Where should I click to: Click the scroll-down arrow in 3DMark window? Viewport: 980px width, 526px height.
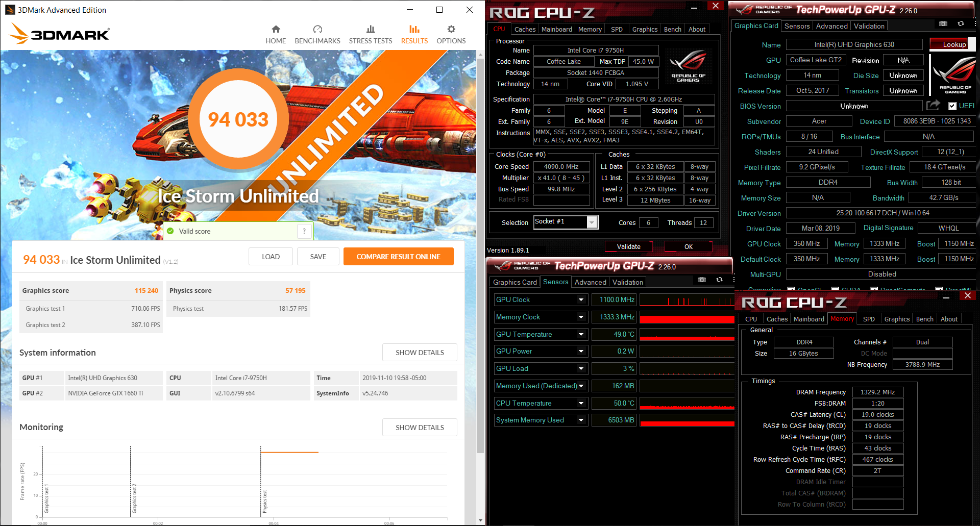coord(480,520)
